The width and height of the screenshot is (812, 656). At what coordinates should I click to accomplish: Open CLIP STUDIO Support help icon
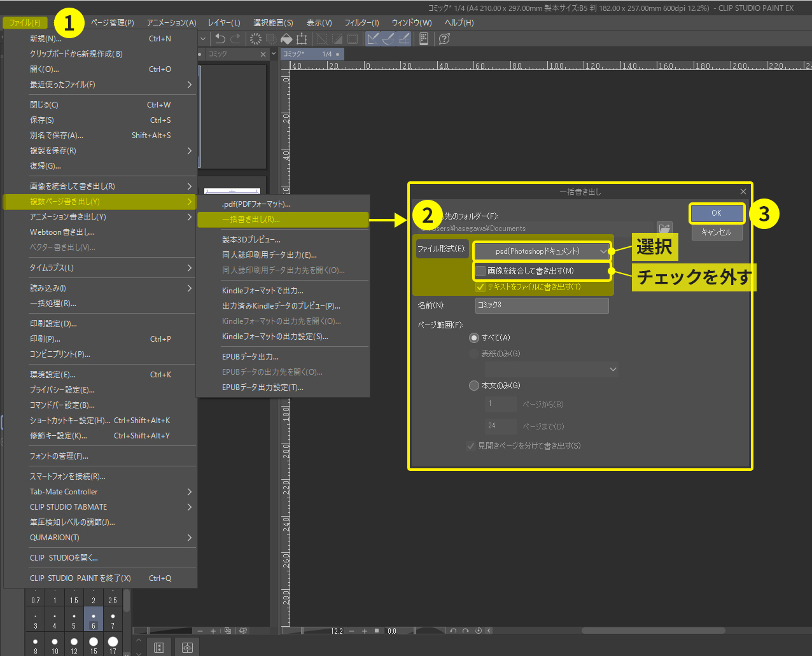444,39
